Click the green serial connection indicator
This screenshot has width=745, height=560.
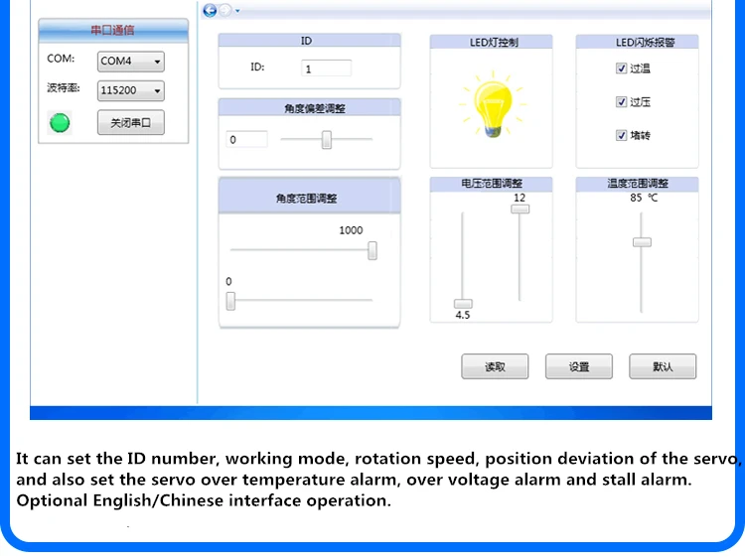pos(60,122)
